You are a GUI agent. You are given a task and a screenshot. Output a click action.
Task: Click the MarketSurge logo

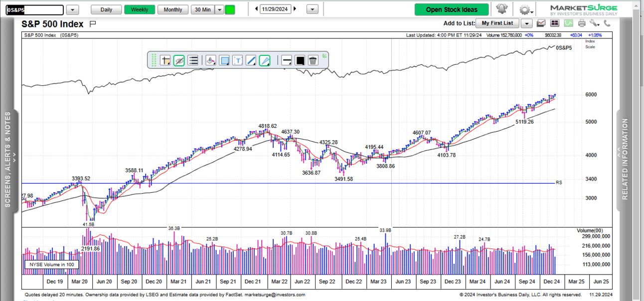pos(583,10)
